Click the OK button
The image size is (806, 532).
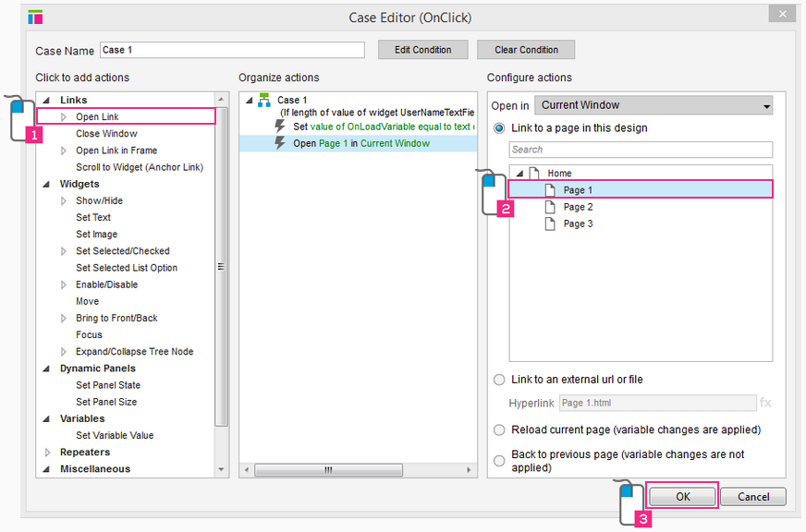[x=682, y=496]
